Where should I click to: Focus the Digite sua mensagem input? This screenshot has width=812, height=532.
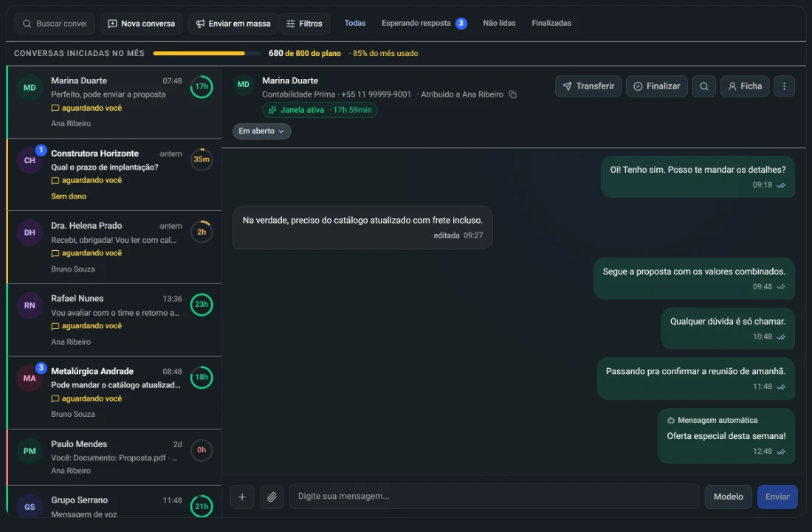coord(494,497)
